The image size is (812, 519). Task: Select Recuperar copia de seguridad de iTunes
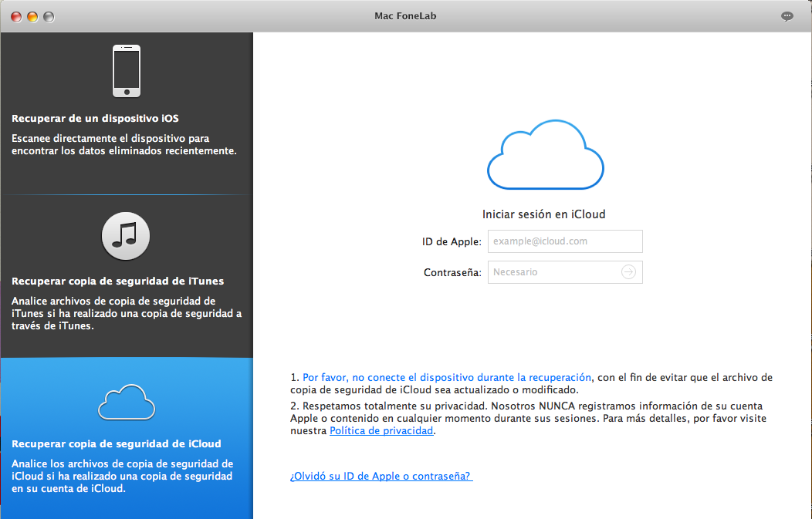127,276
